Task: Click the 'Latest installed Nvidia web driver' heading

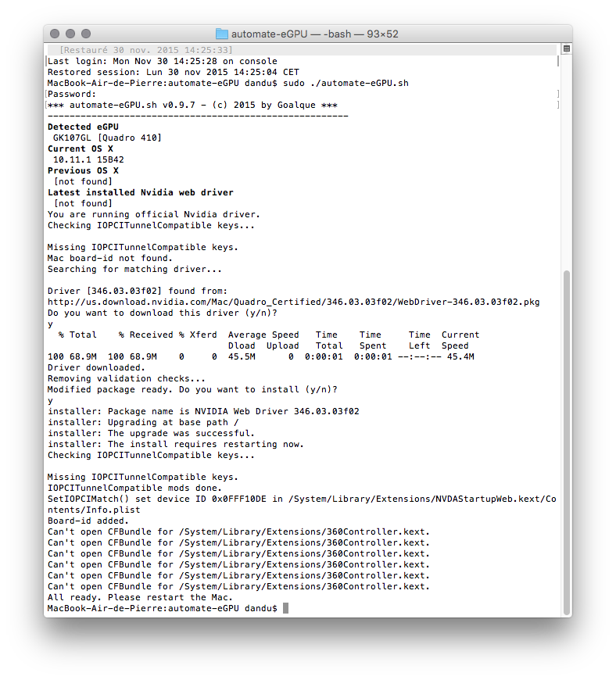Action: pos(141,192)
